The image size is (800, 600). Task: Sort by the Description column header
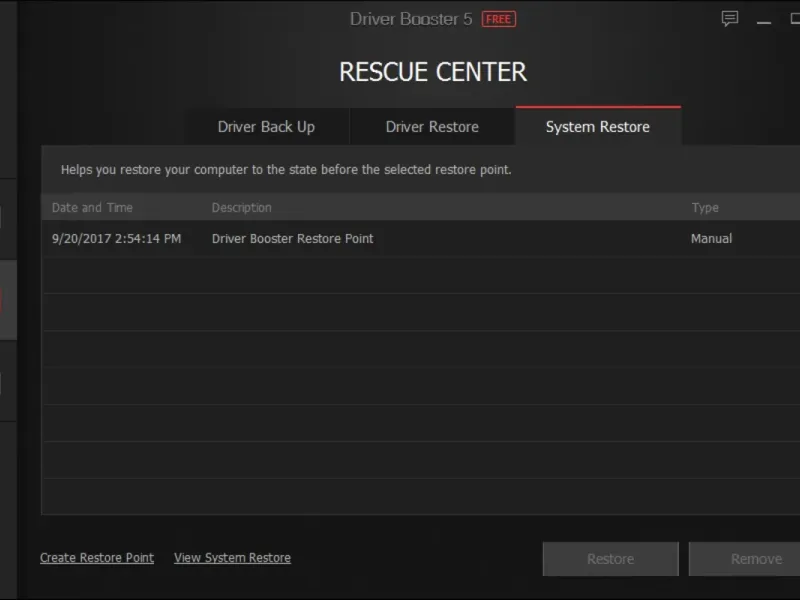click(242, 208)
